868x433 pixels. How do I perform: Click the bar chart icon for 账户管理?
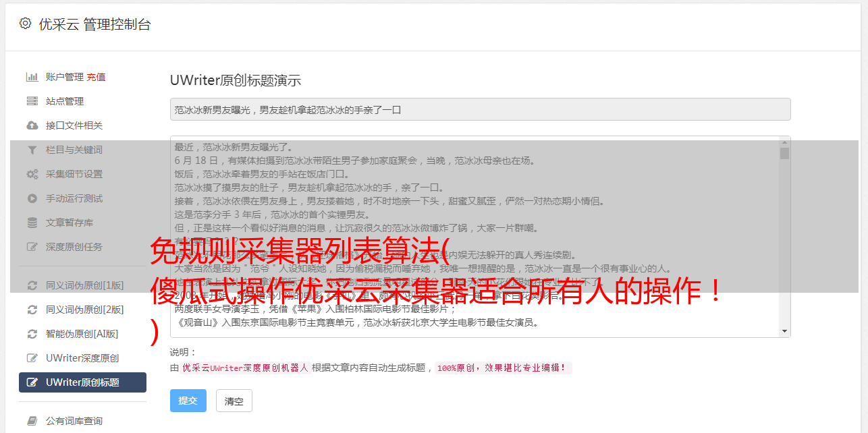(x=32, y=77)
